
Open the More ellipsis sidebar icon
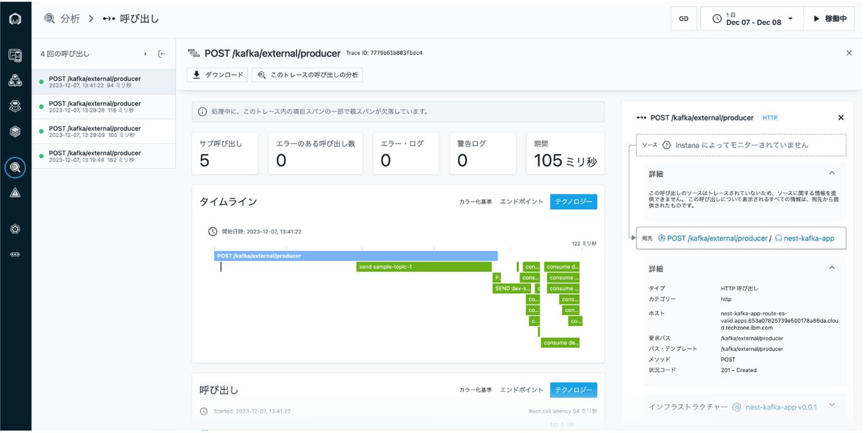tap(15, 254)
